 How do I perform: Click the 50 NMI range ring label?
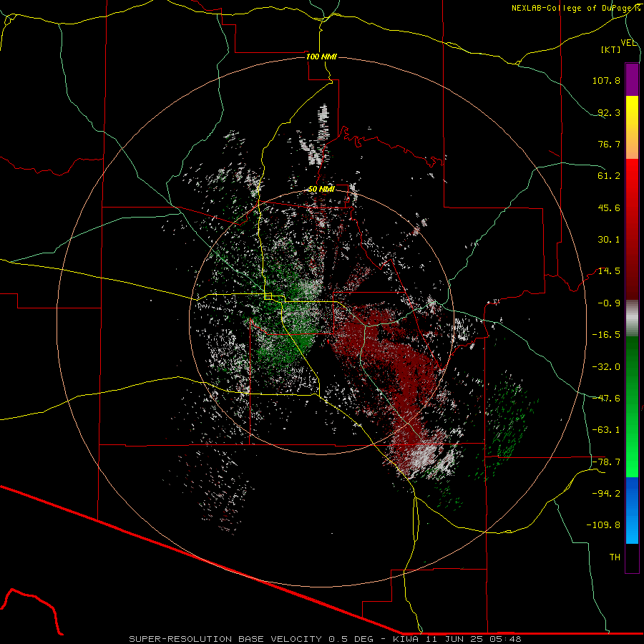pyautogui.click(x=321, y=190)
